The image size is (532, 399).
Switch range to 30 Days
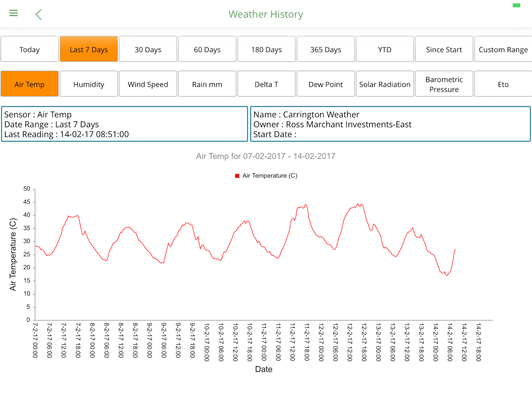tap(148, 49)
